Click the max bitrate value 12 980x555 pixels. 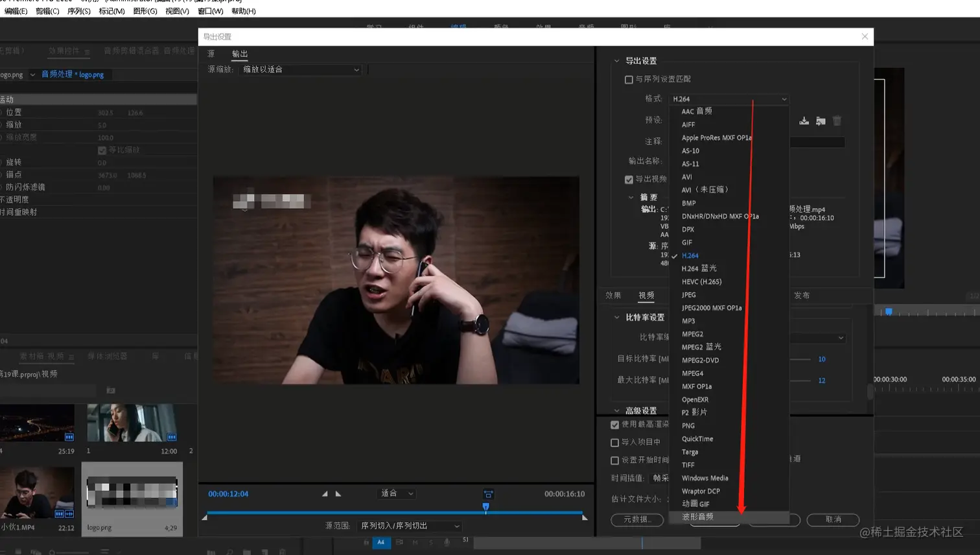tap(822, 381)
